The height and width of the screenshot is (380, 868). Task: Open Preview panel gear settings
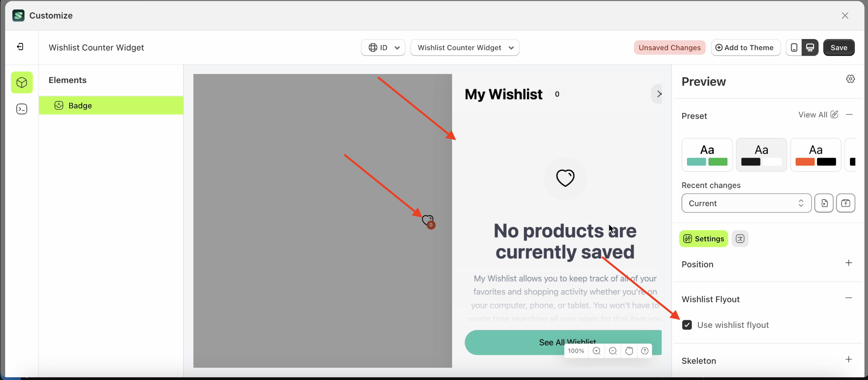(x=850, y=79)
